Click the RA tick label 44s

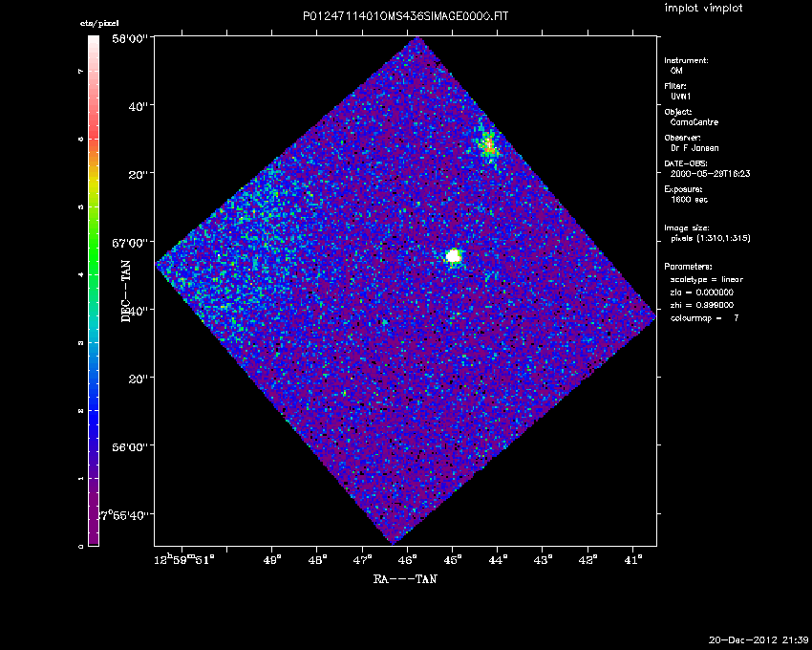[499, 560]
